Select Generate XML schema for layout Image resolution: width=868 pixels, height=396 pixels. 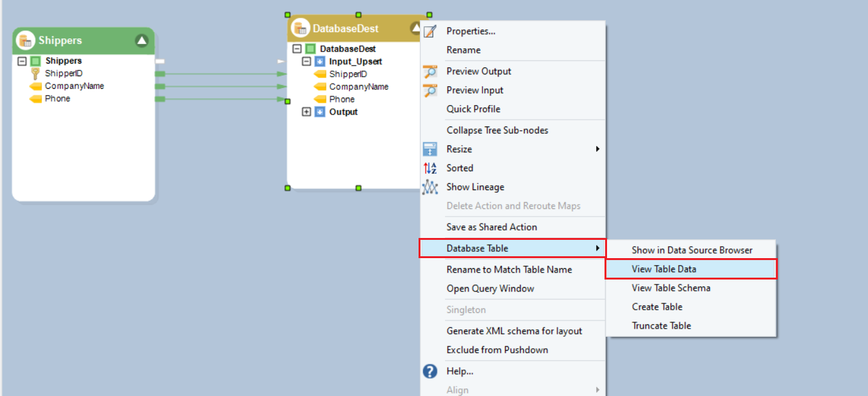coord(512,331)
